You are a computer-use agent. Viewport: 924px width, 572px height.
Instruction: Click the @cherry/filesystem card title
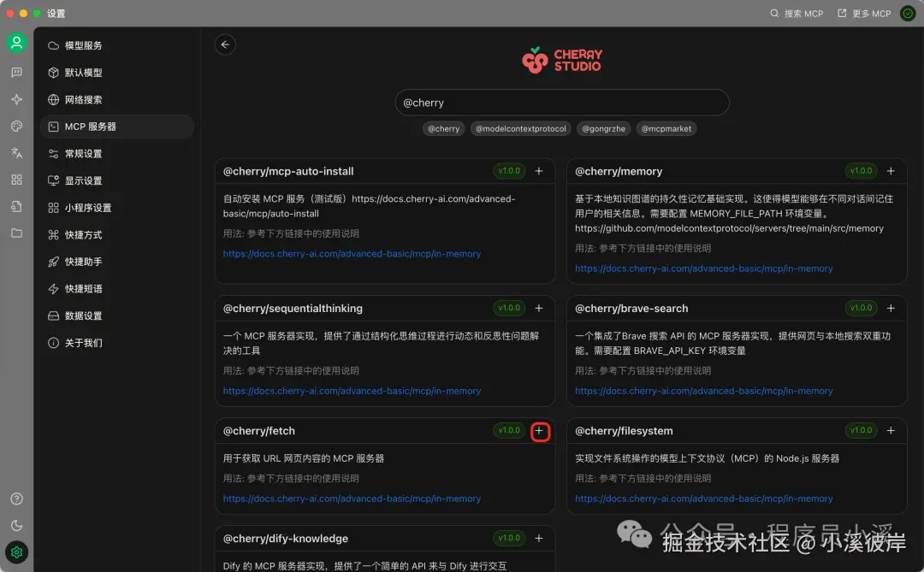(624, 431)
